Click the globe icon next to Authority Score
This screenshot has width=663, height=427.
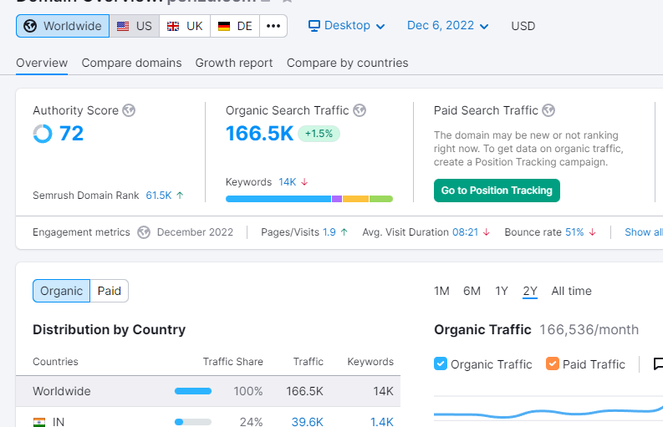129,110
